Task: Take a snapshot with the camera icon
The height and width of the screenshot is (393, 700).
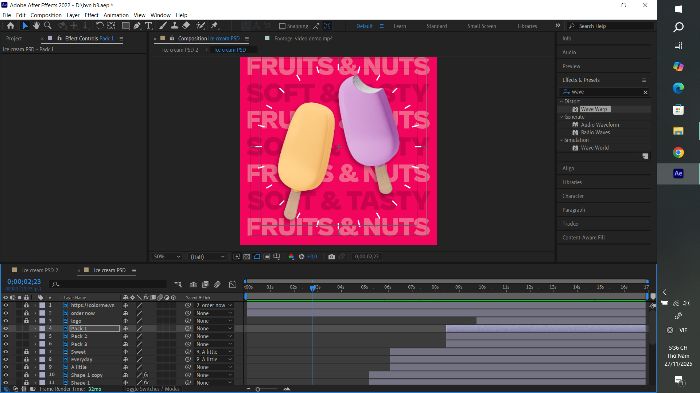Action: [331, 257]
